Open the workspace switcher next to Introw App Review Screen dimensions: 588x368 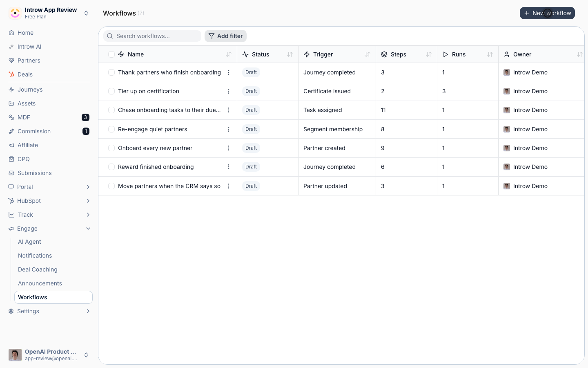pos(86,13)
